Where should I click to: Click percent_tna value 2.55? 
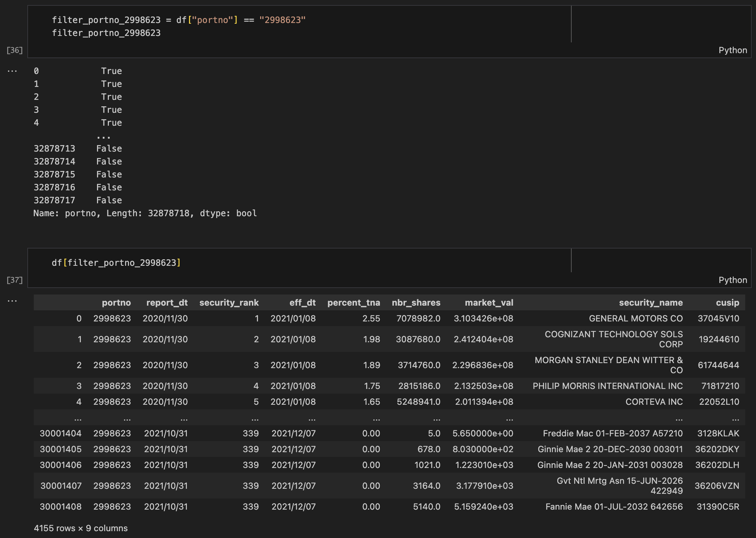[x=371, y=319]
